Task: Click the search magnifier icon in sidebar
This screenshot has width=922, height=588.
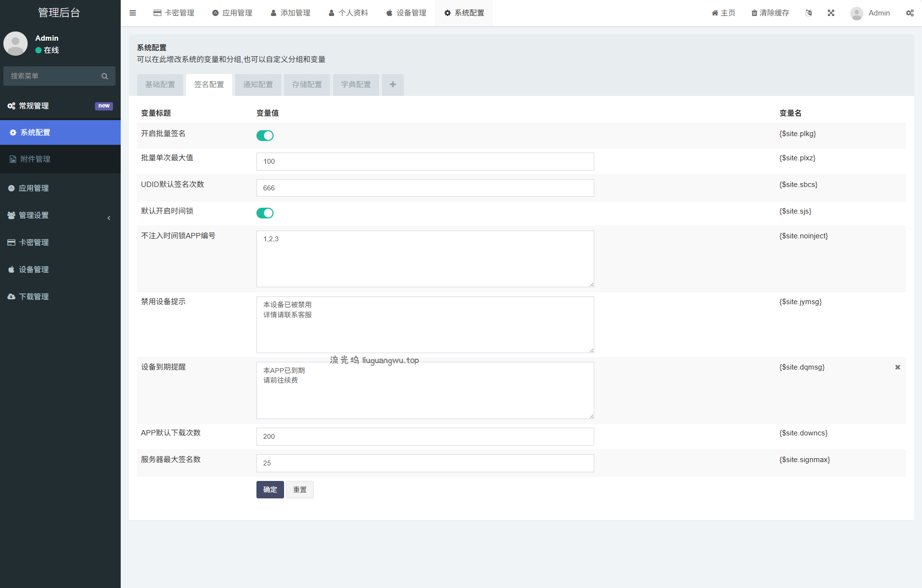Action: coord(104,76)
